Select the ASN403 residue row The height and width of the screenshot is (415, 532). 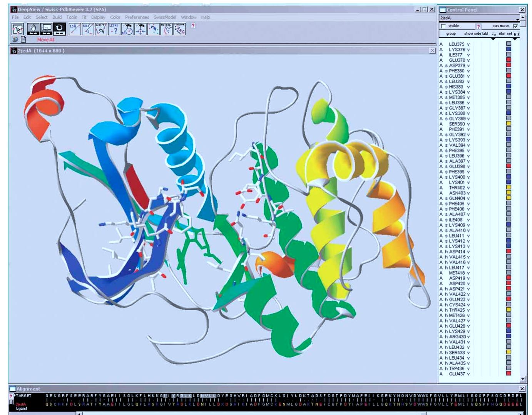coord(476,193)
